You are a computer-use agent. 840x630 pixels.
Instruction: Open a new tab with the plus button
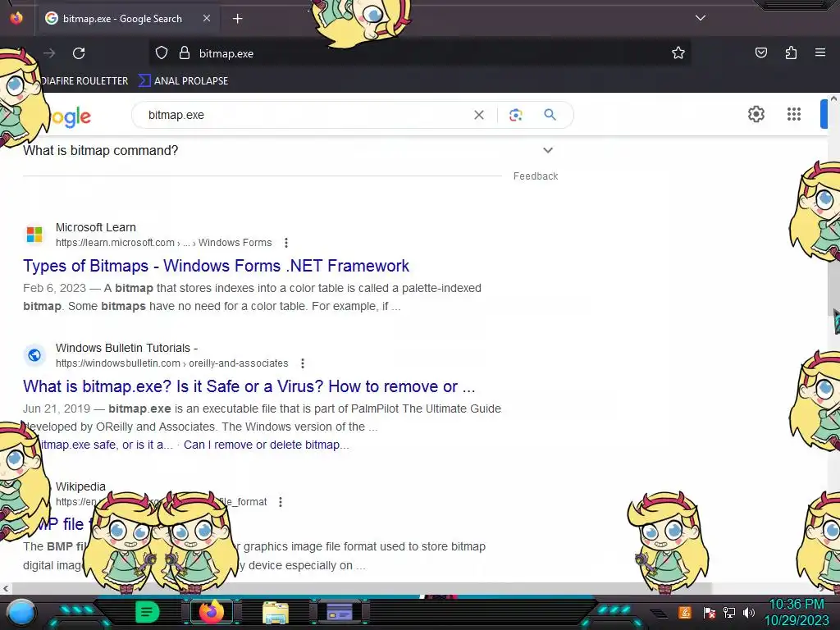pyautogui.click(x=237, y=19)
